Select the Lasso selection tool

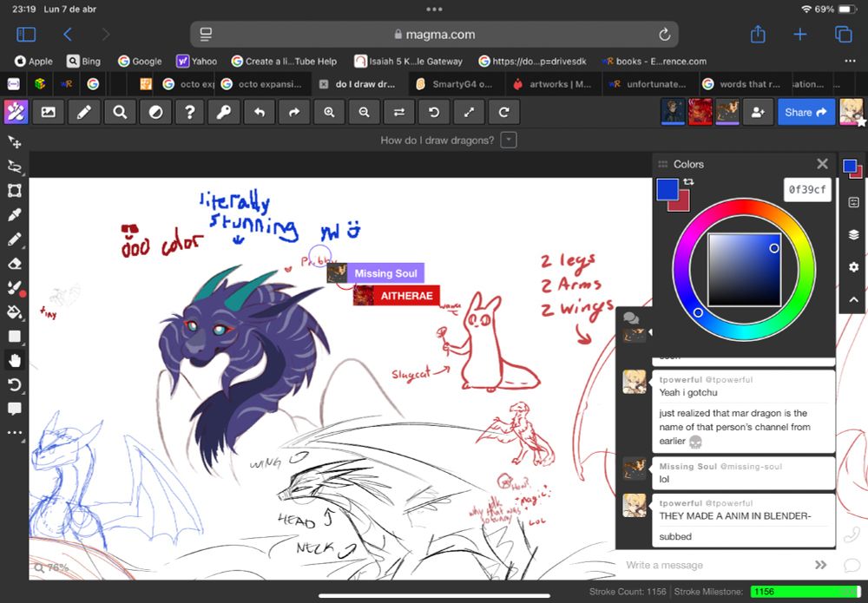(15, 167)
